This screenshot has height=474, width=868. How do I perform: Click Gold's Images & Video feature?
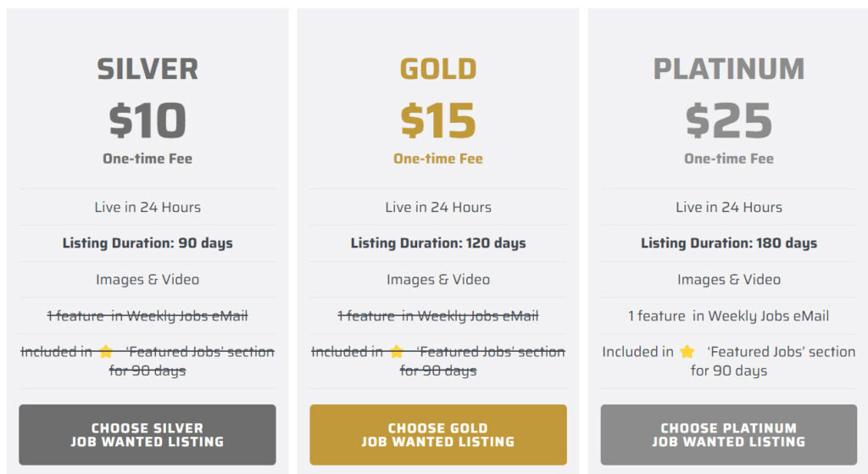[x=438, y=279]
